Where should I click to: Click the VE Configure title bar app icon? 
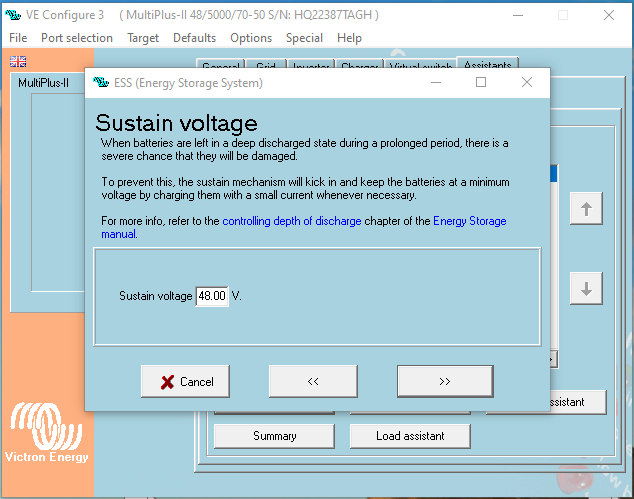point(13,15)
